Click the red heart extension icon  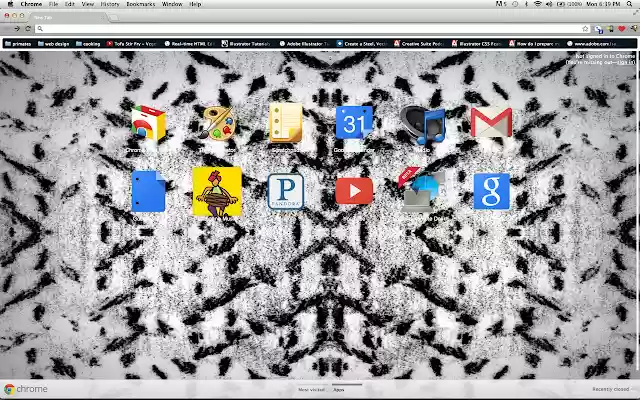pyautogui.click(x=621, y=29)
